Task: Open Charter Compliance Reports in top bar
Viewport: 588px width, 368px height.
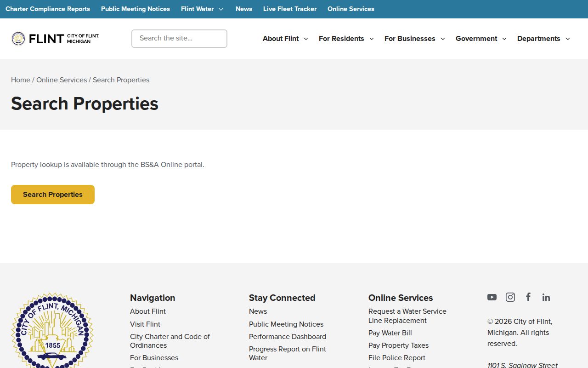Action: pos(48,9)
